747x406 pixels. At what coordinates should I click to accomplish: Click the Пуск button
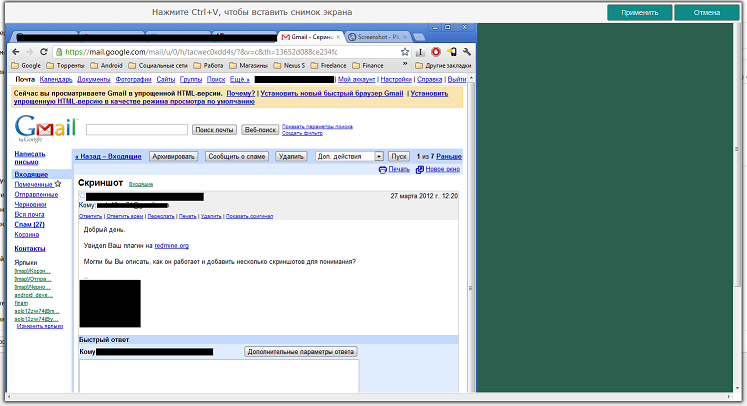399,156
